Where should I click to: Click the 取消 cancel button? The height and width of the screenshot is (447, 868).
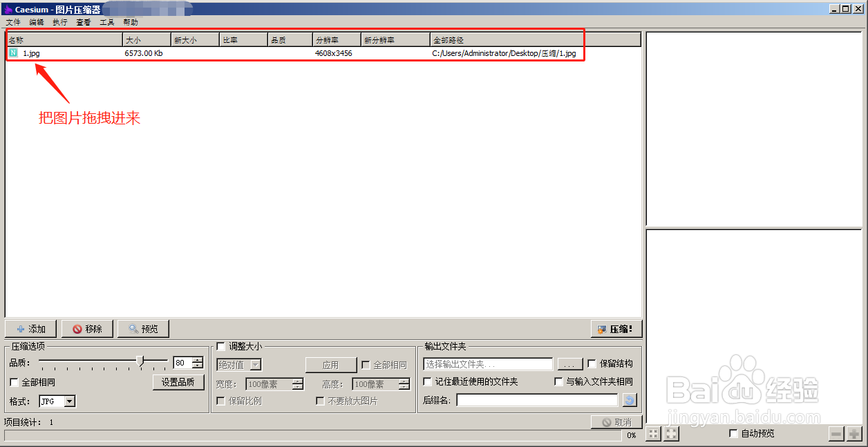point(616,422)
